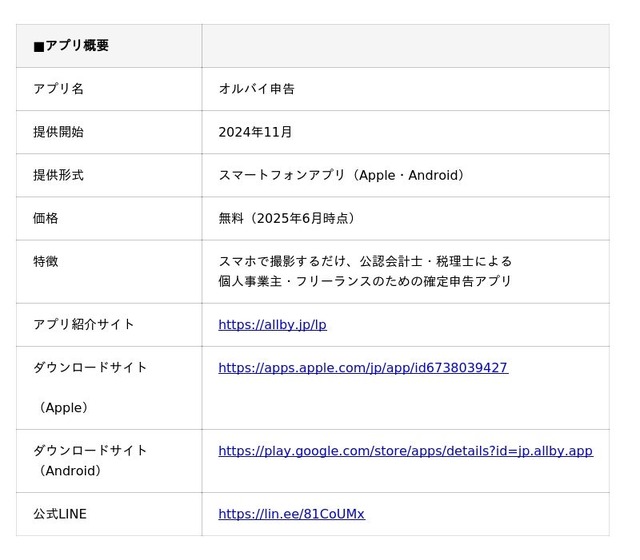
Task: Click the 個人事業主・フリーランス feature line
Action: 365,281
